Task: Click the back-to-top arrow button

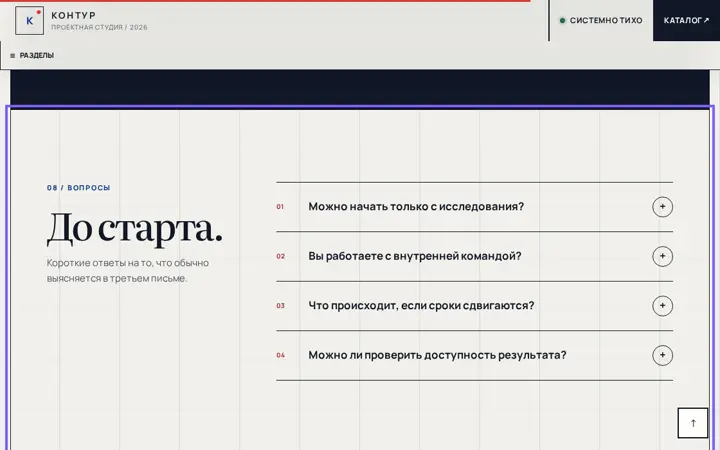Action: pyautogui.click(x=693, y=423)
